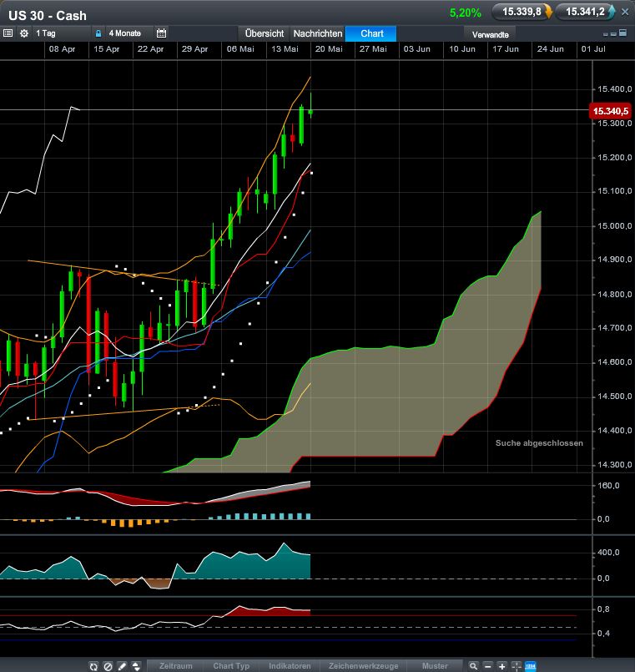635x672 pixels.
Task: Click the 14.400,0 price axis label
Action: [614, 431]
